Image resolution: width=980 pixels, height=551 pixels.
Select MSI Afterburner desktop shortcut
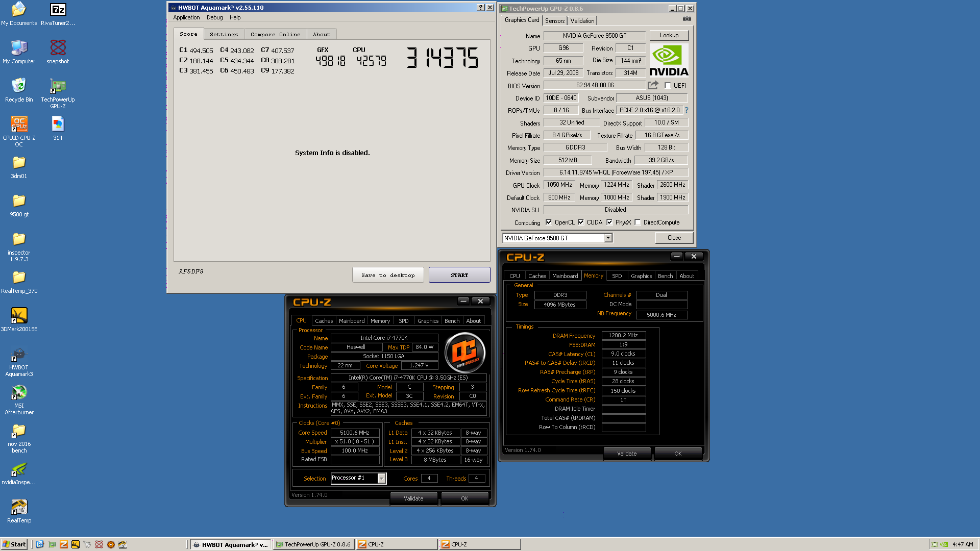tap(19, 399)
